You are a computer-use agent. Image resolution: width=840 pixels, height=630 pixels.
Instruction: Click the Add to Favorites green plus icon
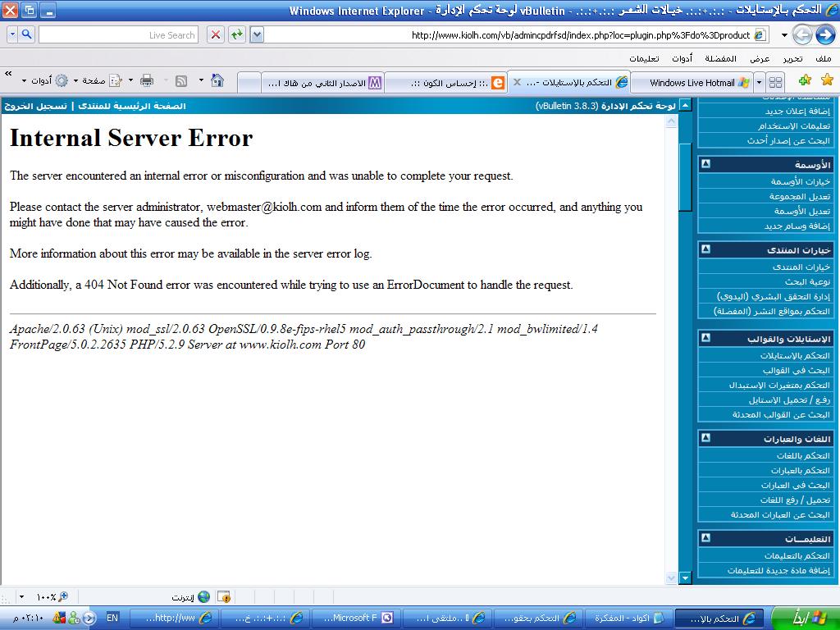805,80
